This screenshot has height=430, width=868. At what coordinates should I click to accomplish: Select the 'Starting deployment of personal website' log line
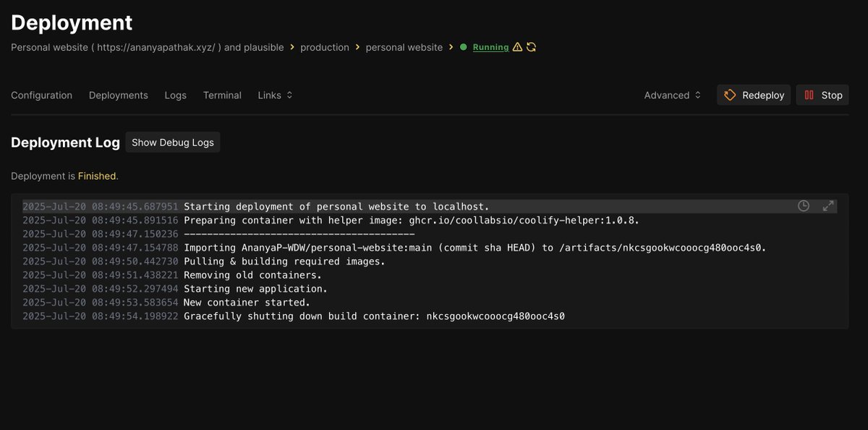(430, 206)
